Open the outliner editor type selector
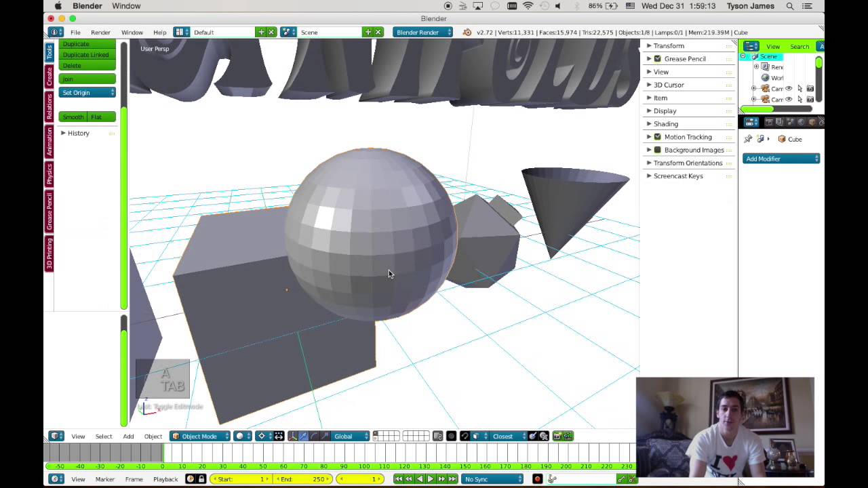Image resolution: width=868 pixels, height=488 pixels. 751,47
